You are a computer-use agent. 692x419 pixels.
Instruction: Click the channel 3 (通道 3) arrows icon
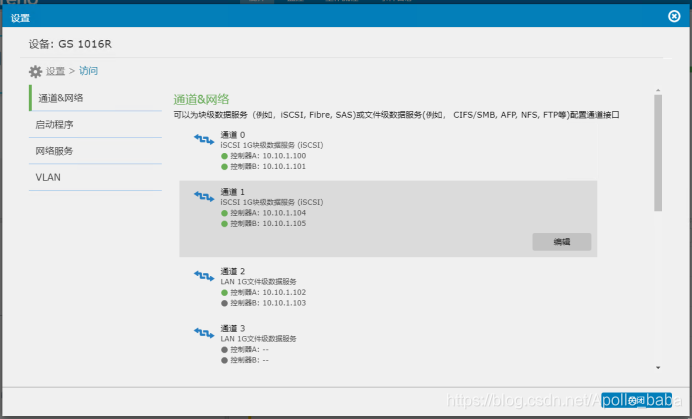204,332
